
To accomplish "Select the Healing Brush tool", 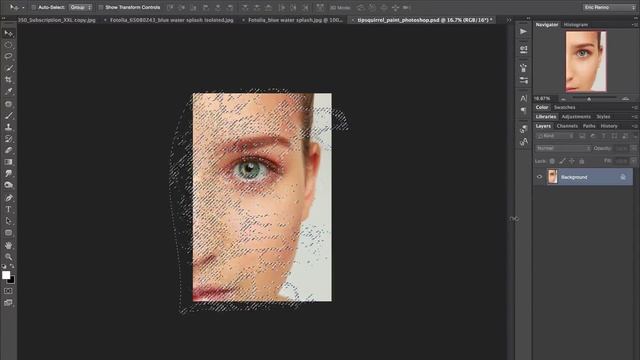I will (9, 104).
